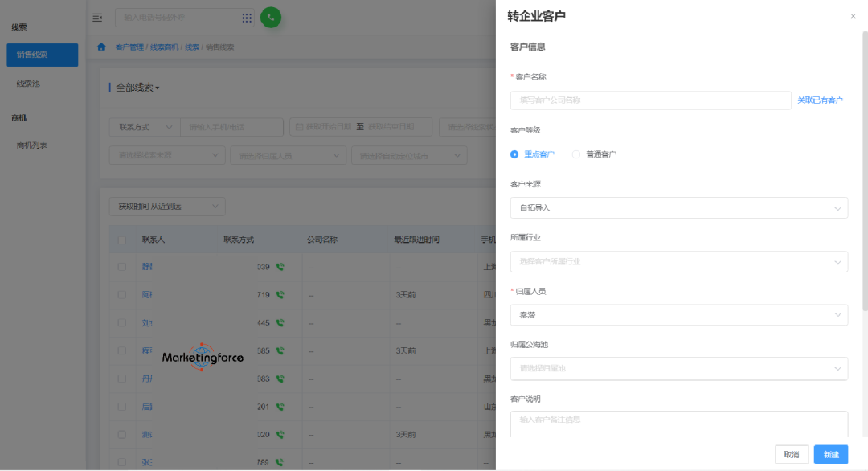Open the 归属公海池 dropdown
Image resolution: width=868 pixels, height=471 pixels.
click(678, 368)
